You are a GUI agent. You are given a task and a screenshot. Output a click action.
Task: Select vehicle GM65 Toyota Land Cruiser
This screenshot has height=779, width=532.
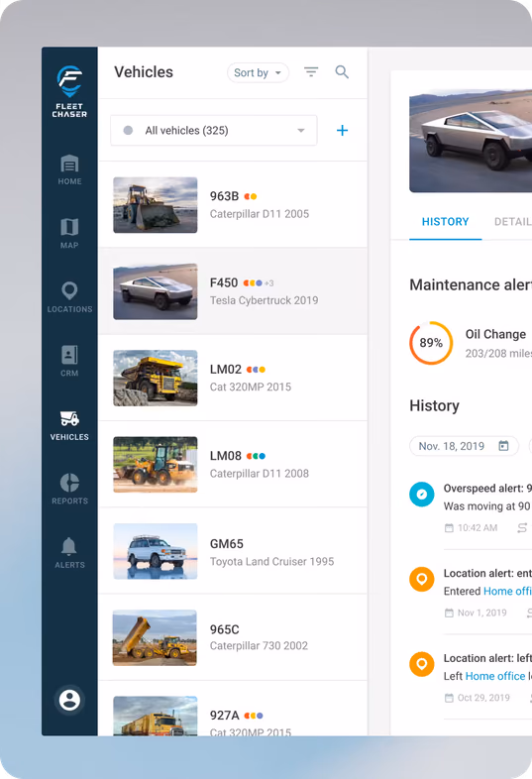tap(233, 551)
